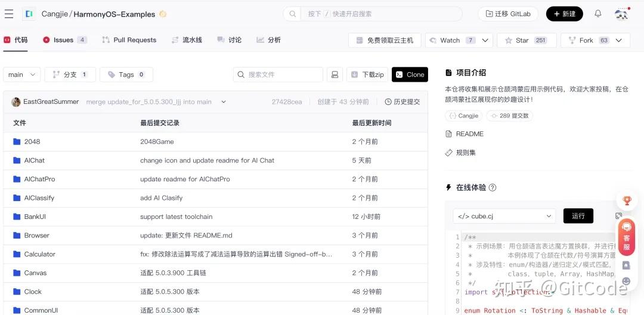Viewport: 644px width, 315px height.
Task: Click the notification bell icon
Action: click(x=598, y=14)
